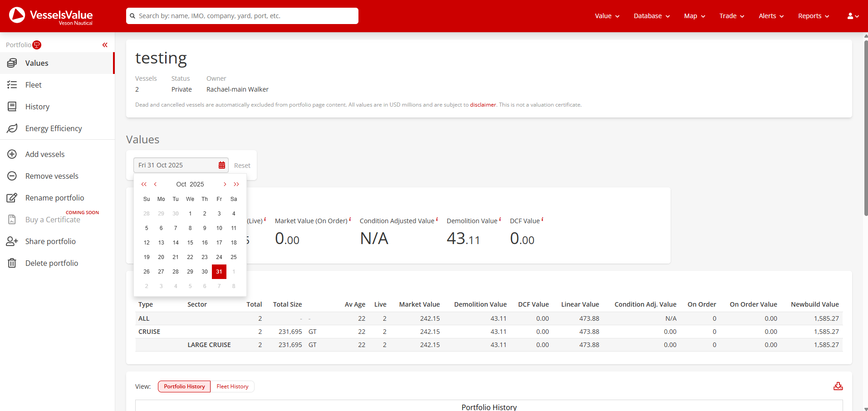Select October 15 in the calendar
Image resolution: width=868 pixels, height=411 pixels.
[190, 243]
